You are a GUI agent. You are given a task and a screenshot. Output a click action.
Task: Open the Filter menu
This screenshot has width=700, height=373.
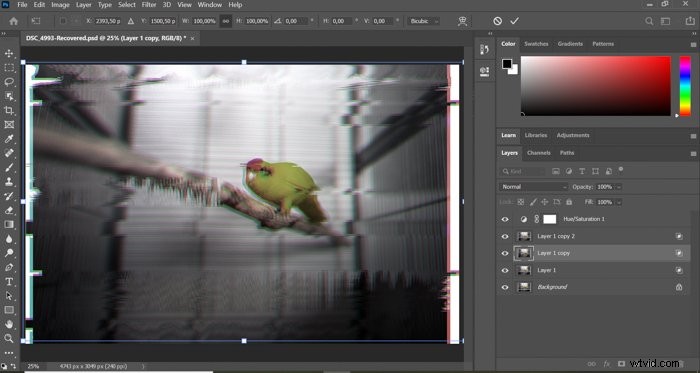pyautogui.click(x=149, y=5)
